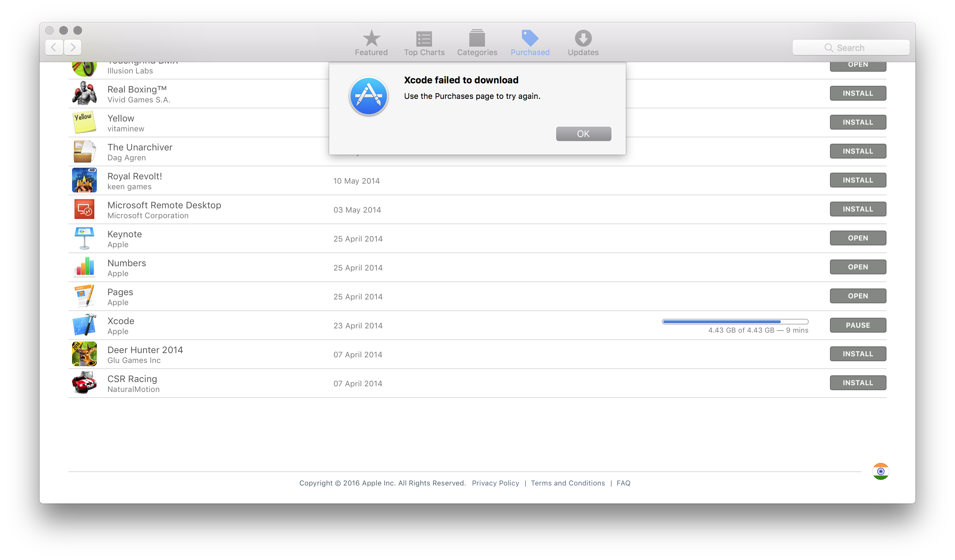Pause the Xcode download
This screenshot has height=560, width=955.
tap(858, 325)
